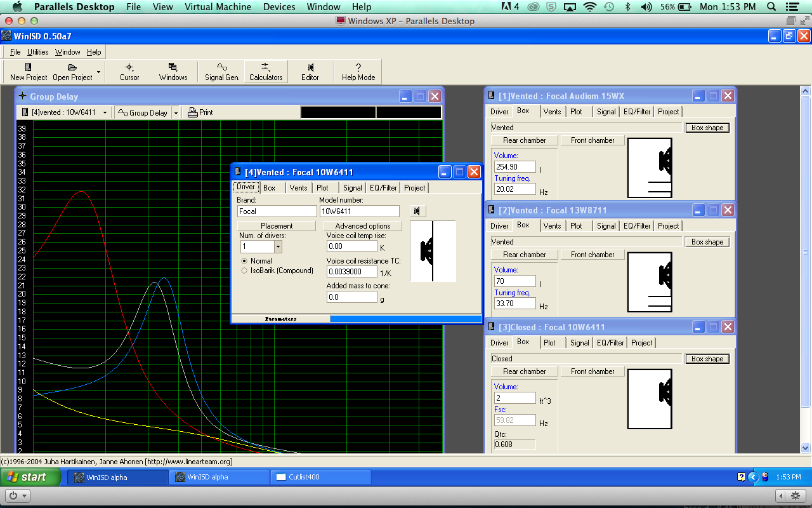Click Parallels power icon at bottom left
Screen dimensions: 812x508
tap(16, 495)
